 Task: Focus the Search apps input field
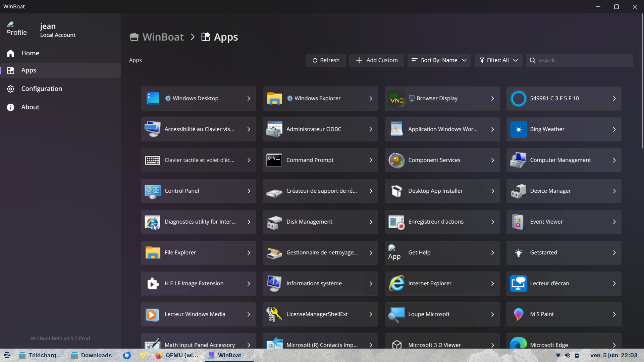(579, 60)
